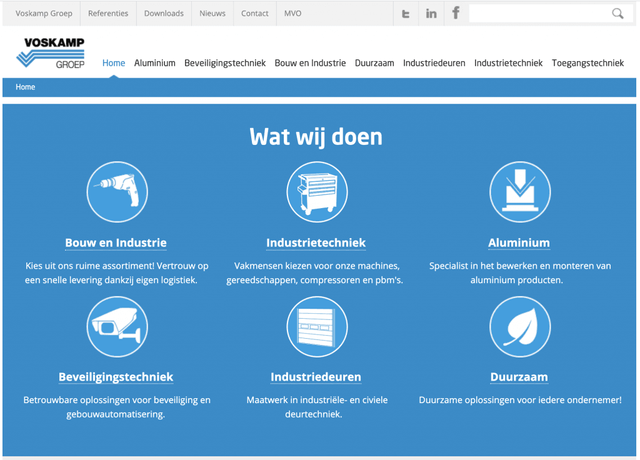Open the Contact page

click(x=255, y=13)
